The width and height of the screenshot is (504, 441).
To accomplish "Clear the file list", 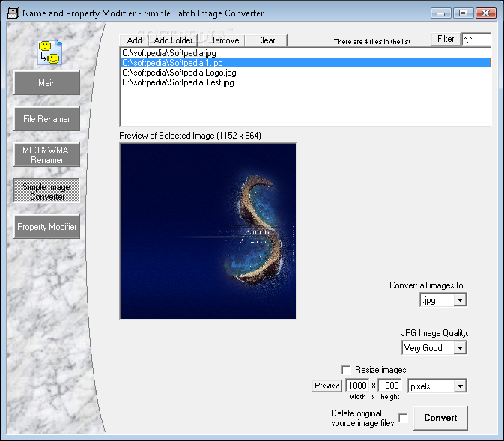I will tap(266, 40).
